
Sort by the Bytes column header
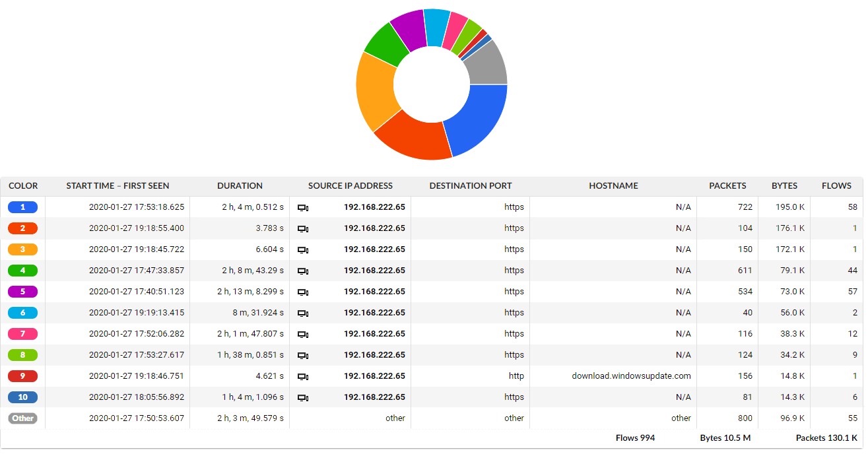pos(784,186)
